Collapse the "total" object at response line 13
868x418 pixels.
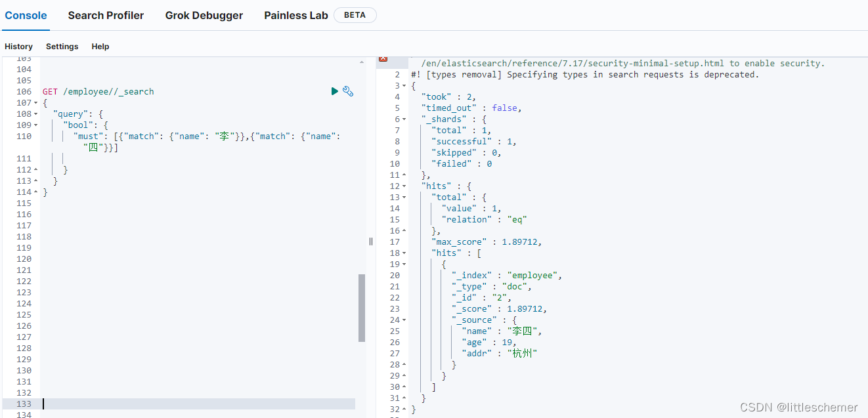pos(405,197)
